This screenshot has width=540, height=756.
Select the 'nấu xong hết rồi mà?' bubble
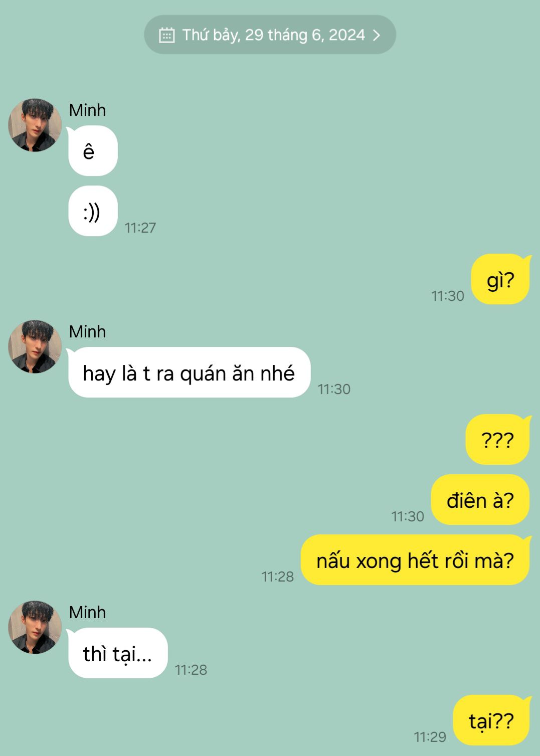pos(415,560)
